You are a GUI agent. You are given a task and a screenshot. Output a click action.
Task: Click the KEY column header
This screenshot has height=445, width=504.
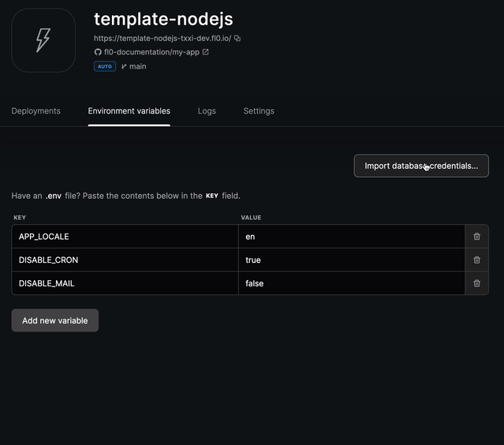click(x=20, y=218)
